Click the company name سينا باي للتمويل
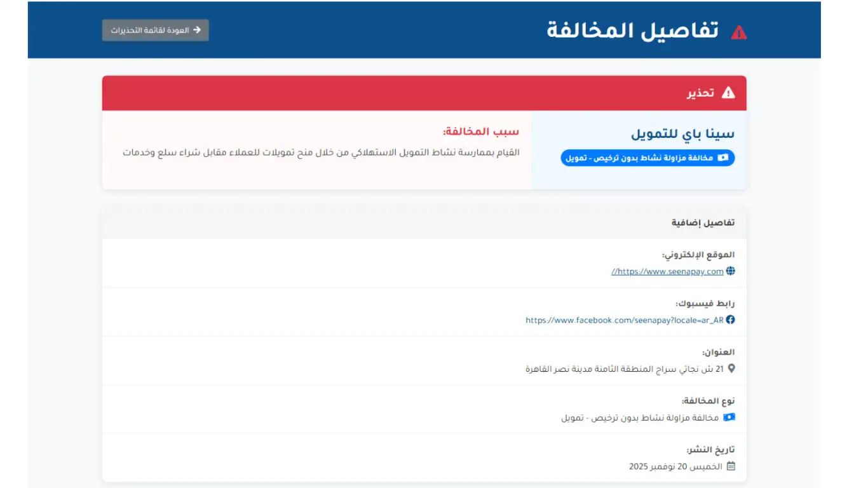 pyautogui.click(x=682, y=134)
